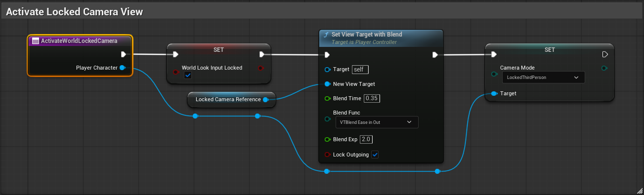This screenshot has height=195, width=644.
Task: Toggle the Lock Outgoing checkbox
Action: (x=375, y=155)
